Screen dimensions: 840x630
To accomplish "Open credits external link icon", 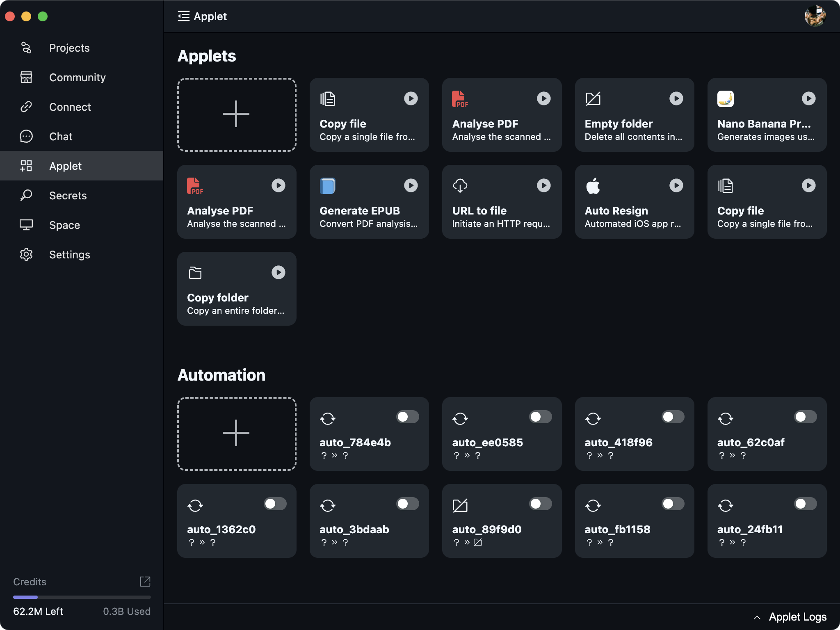I will point(145,581).
